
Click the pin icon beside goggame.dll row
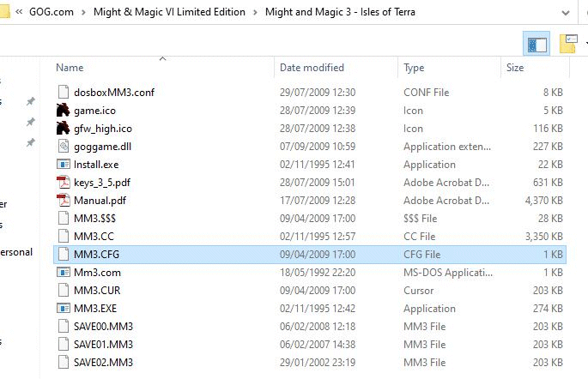coord(31,142)
